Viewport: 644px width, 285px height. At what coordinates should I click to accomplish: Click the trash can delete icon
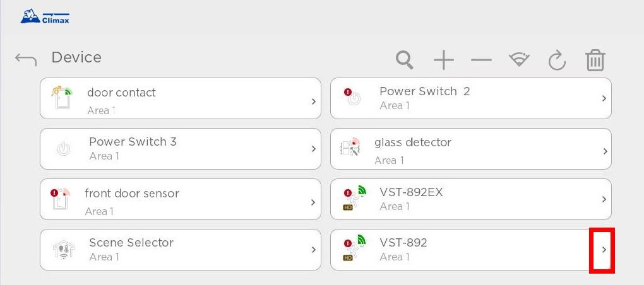pos(595,61)
